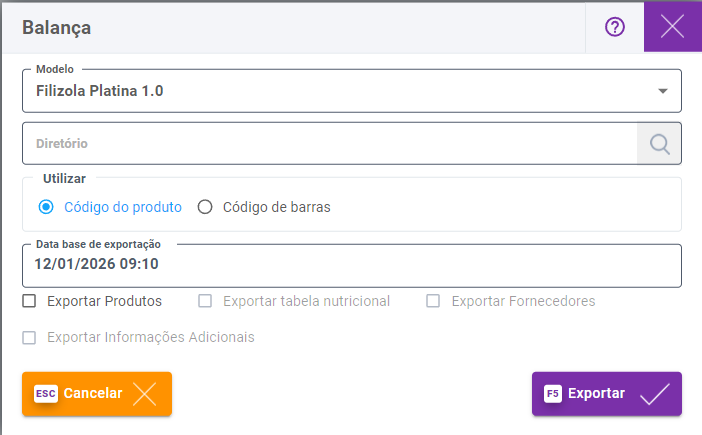Close the Balança dialog with the purple X
Screen dimensions: 702x435
click(x=673, y=27)
